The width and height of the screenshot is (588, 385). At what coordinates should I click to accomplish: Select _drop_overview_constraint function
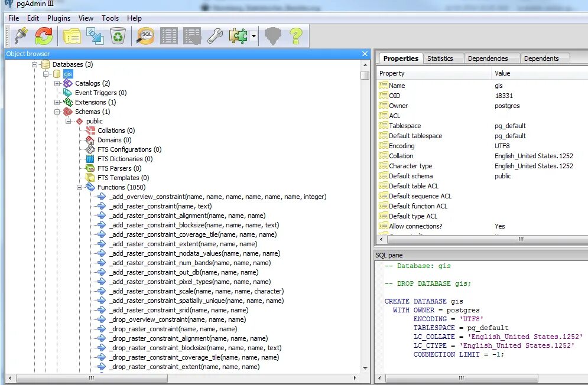(x=178, y=319)
